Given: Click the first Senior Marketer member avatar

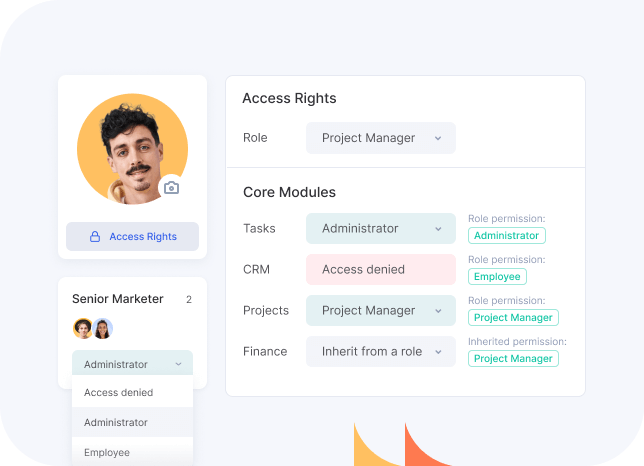Looking at the screenshot, I should [83, 328].
